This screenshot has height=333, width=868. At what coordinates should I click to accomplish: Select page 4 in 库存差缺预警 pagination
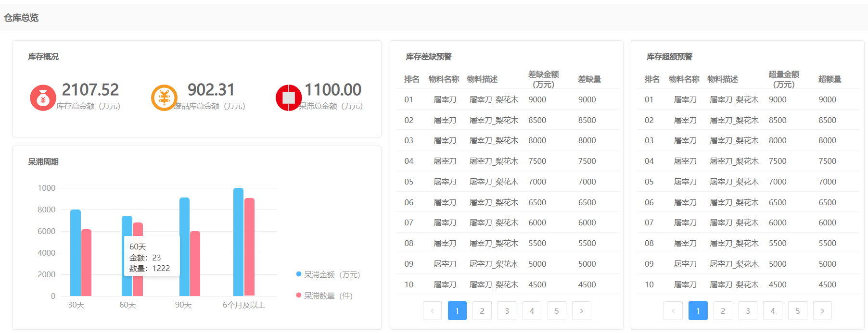[532, 311]
